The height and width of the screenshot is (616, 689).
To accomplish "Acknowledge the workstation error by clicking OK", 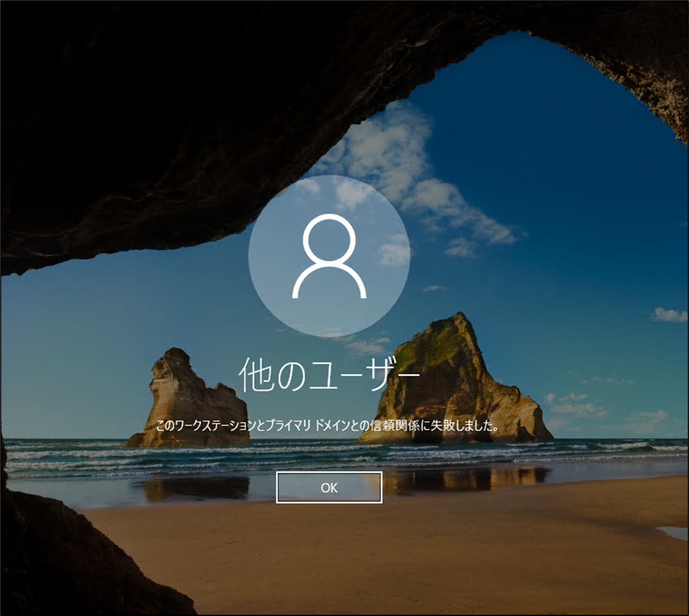I will pos(330,488).
